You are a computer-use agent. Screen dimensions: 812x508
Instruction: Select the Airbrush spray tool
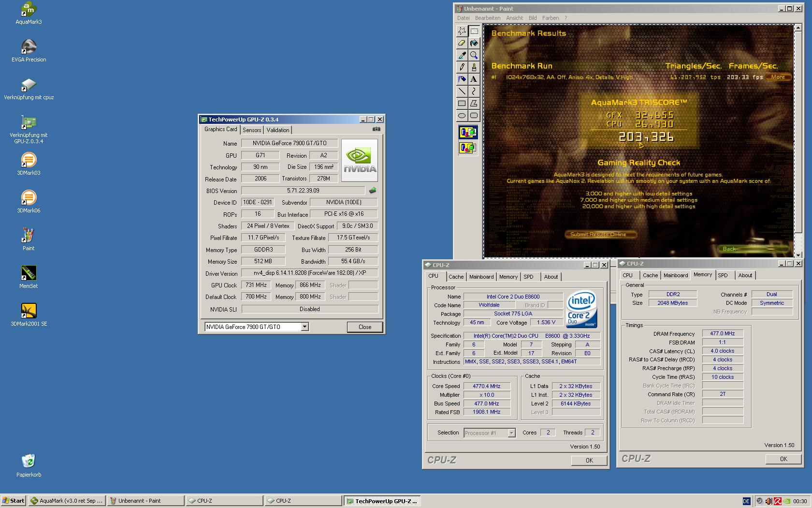462,79
